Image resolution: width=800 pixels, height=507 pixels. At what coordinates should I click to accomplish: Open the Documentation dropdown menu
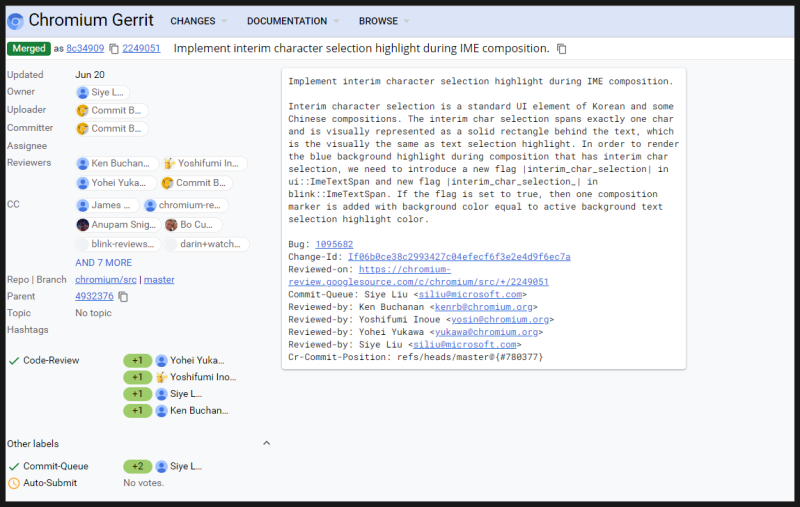click(x=293, y=21)
